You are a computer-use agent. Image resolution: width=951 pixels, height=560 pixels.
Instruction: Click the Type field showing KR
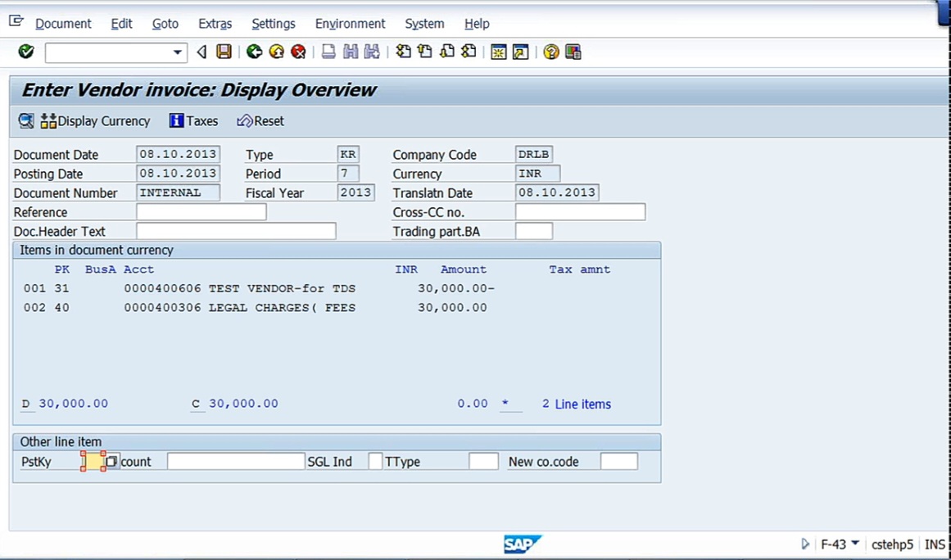point(348,154)
